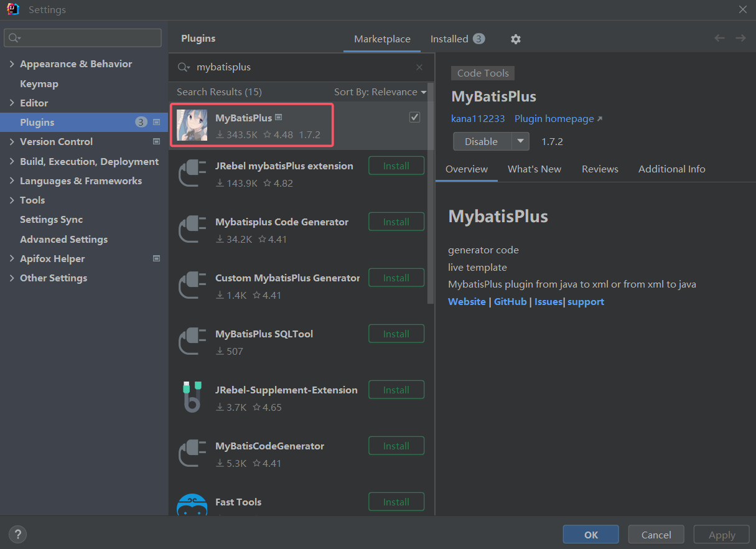Install MyBatisCodeGenerator plugin
756x549 pixels.
[x=396, y=446]
